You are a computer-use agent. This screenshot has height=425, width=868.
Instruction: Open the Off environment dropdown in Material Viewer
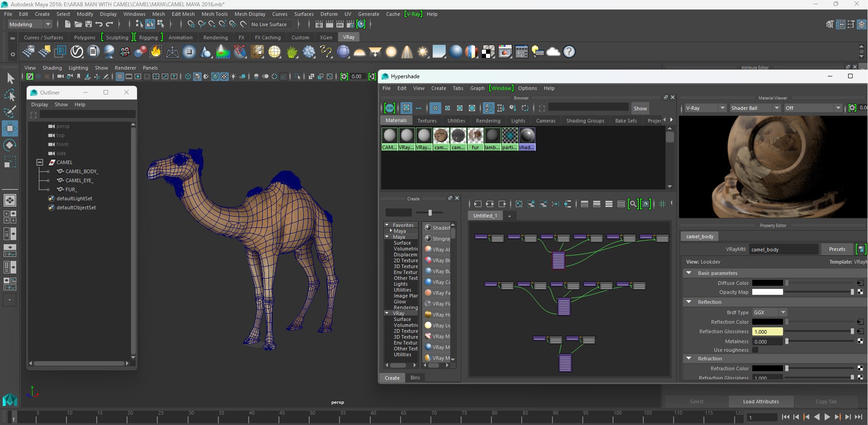pos(812,108)
